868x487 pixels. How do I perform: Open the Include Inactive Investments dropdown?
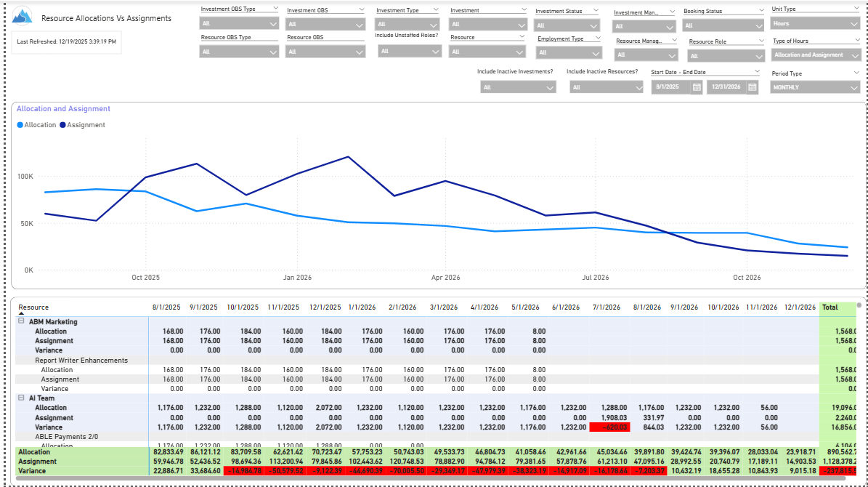tap(518, 87)
